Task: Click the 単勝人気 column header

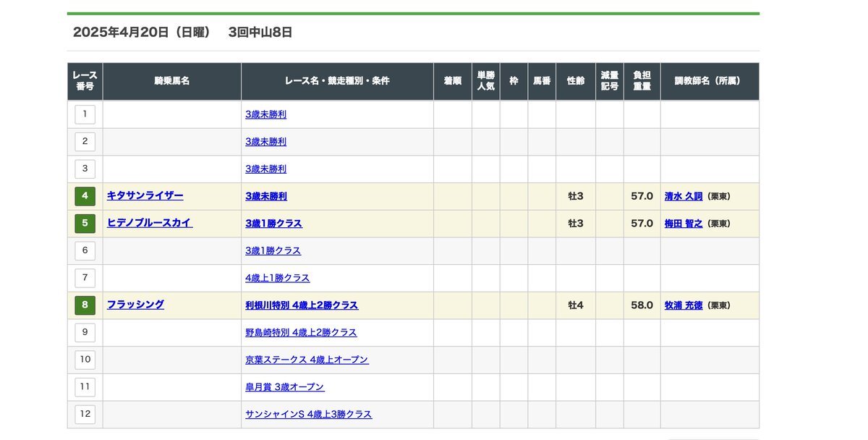Action: tap(486, 81)
